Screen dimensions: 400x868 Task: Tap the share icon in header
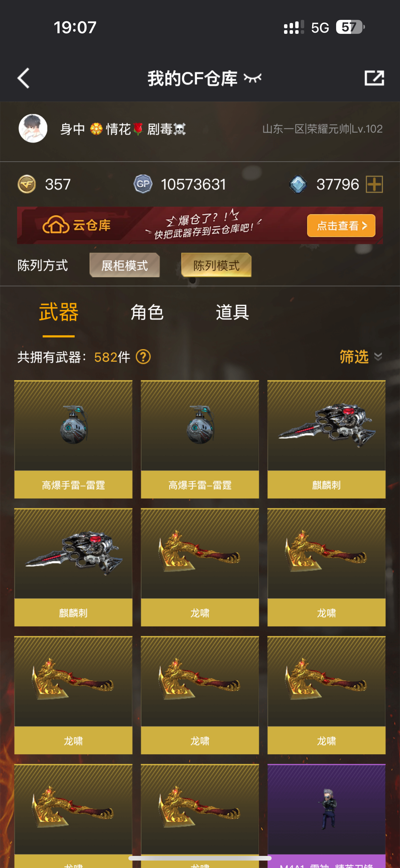click(x=374, y=78)
